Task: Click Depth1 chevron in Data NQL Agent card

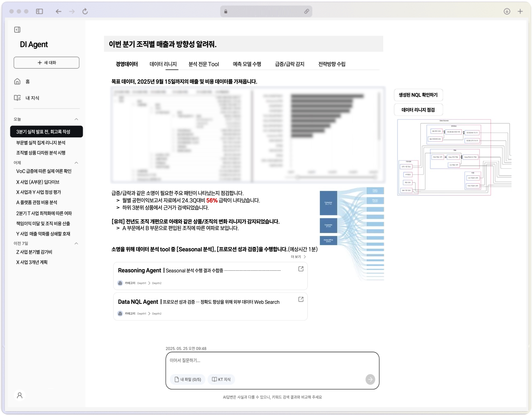Action: coord(149,314)
